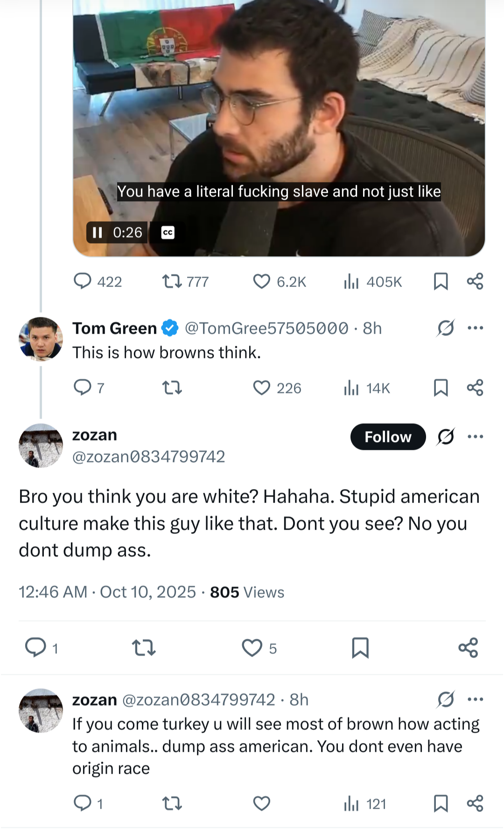Open Tom Green's profile picture

pos(41,339)
